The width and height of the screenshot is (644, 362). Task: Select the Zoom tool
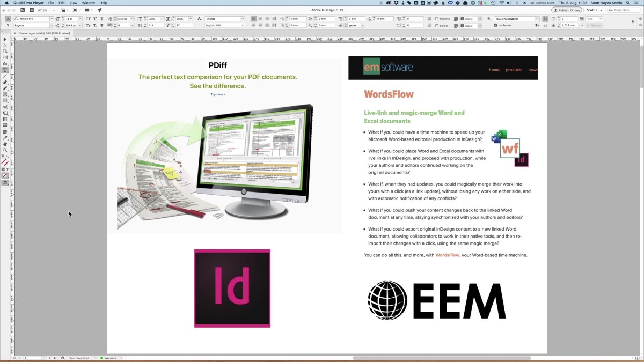point(5,150)
